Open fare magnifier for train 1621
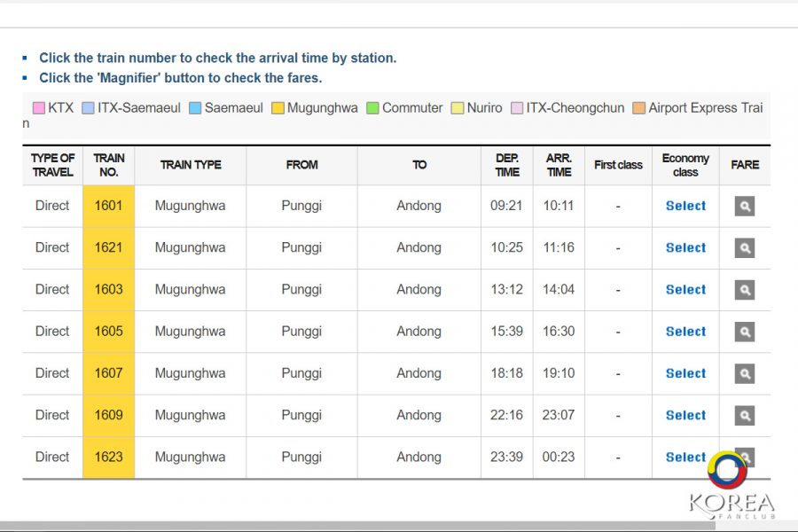 pos(745,248)
